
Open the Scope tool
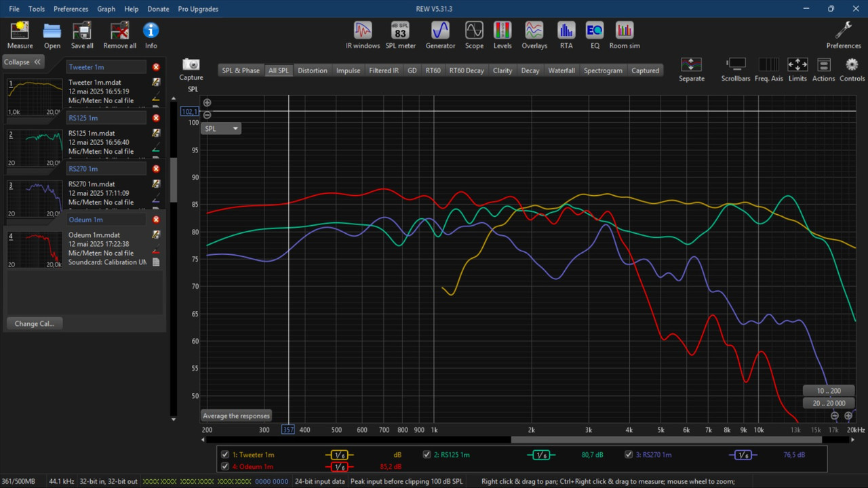point(474,30)
